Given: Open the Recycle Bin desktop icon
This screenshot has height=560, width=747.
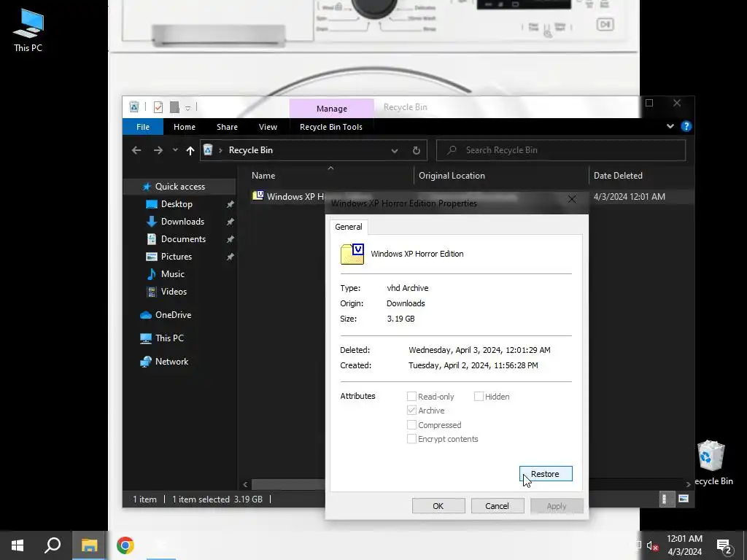Looking at the screenshot, I should [711, 463].
